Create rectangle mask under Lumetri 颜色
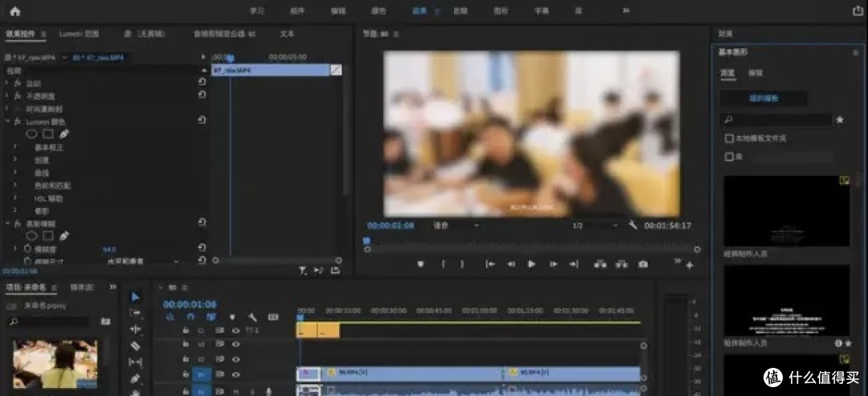Image resolution: width=868 pixels, height=396 pixels. coord(48,134)
